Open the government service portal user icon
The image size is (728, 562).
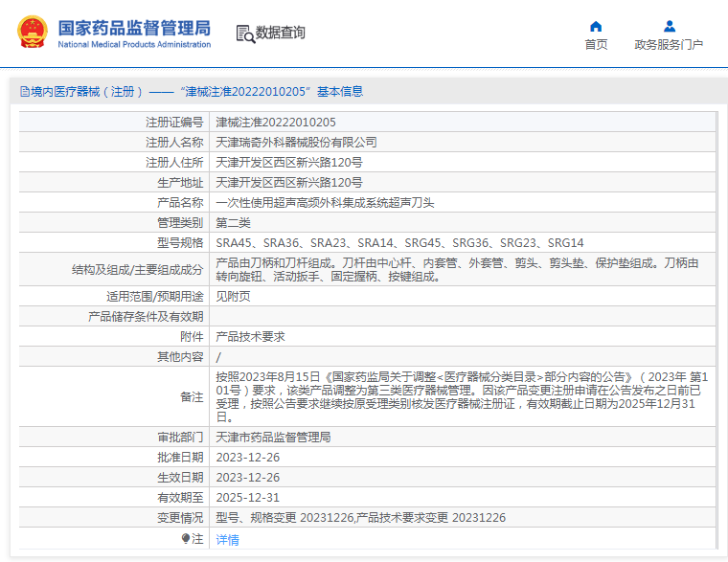[x=669, y=26]
